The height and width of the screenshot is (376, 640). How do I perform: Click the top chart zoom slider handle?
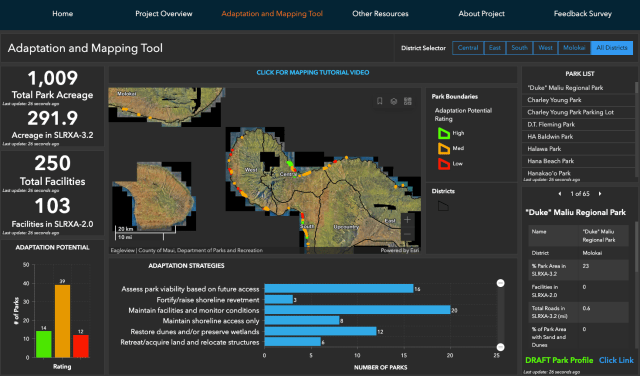pyautogui.click(x=500, y=283)
